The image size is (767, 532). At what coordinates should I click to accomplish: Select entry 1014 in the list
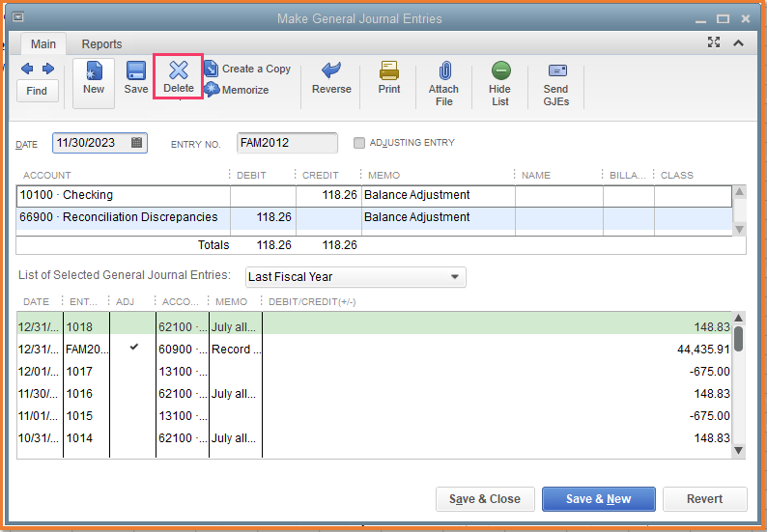[x=374, y=438]
